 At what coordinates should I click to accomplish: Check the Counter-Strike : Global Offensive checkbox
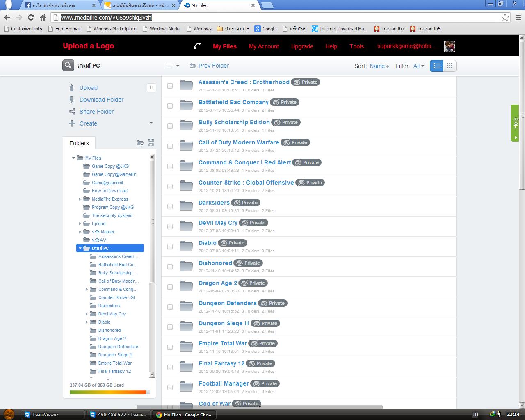click(170, 186)
